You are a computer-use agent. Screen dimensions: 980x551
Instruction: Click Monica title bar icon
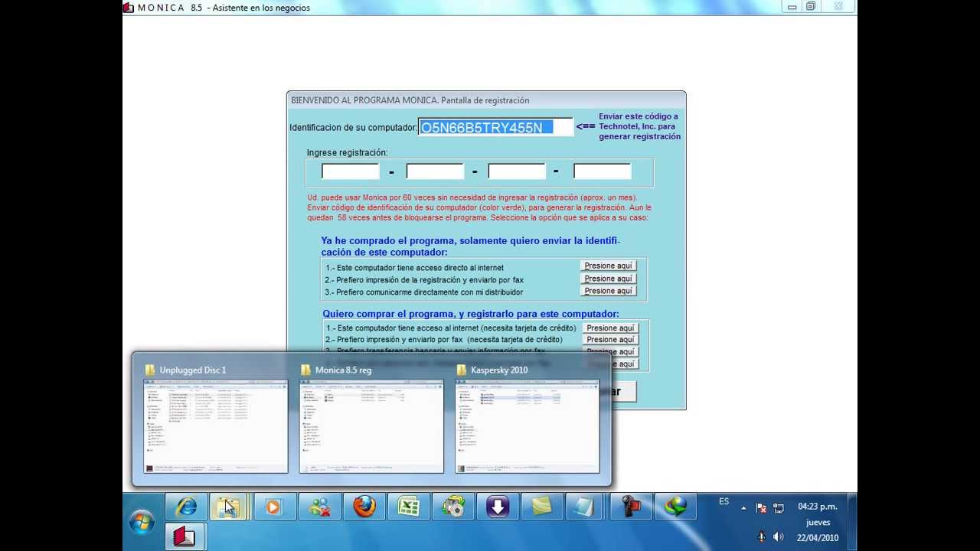pyautogui.click(x=128, y=8)
